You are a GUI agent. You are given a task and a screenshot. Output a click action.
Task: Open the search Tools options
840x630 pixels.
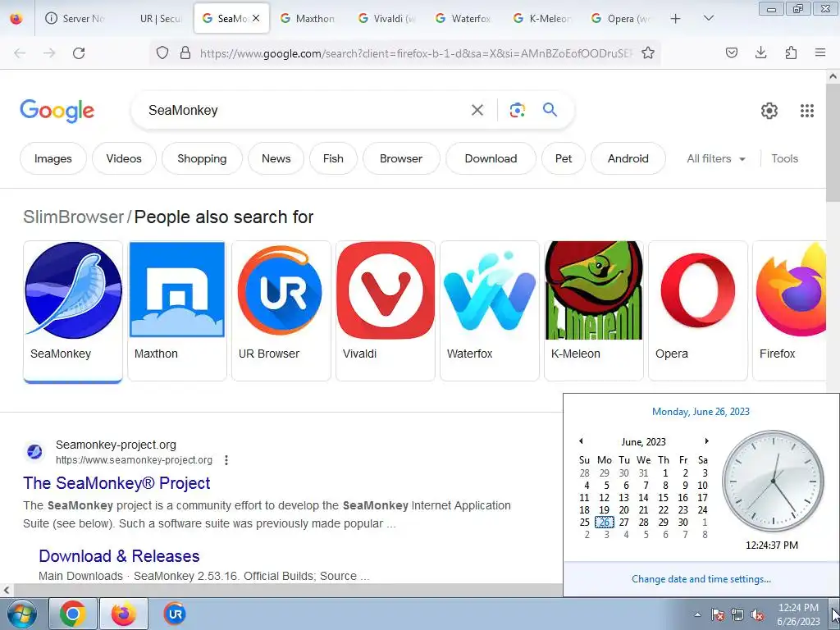tap(784, 158)
